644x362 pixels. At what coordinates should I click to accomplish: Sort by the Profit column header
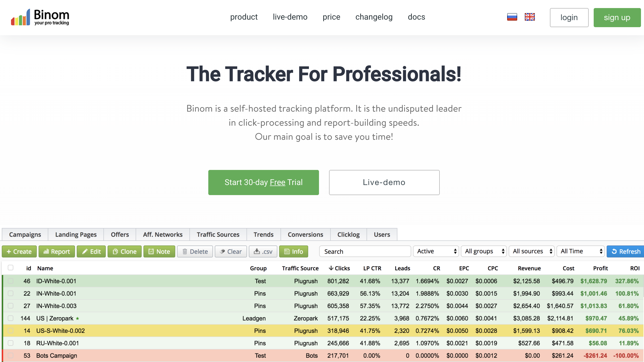[x=600, y=268]
